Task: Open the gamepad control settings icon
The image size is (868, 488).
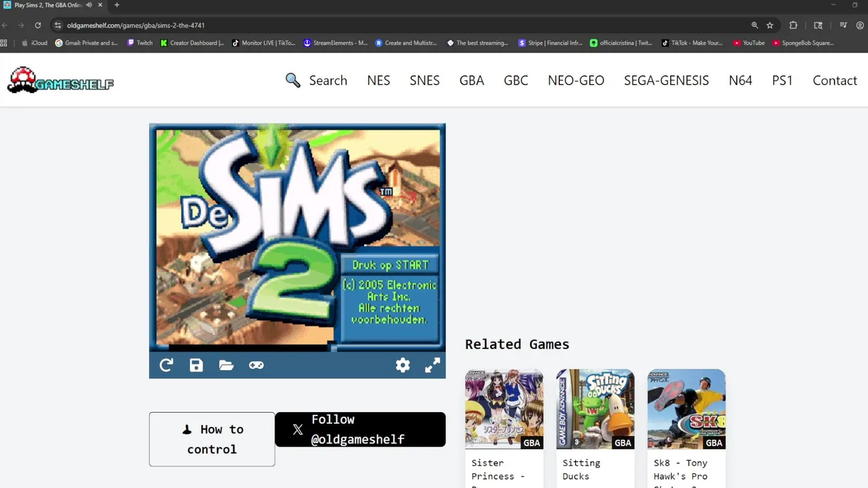Action: click(256, 365)
